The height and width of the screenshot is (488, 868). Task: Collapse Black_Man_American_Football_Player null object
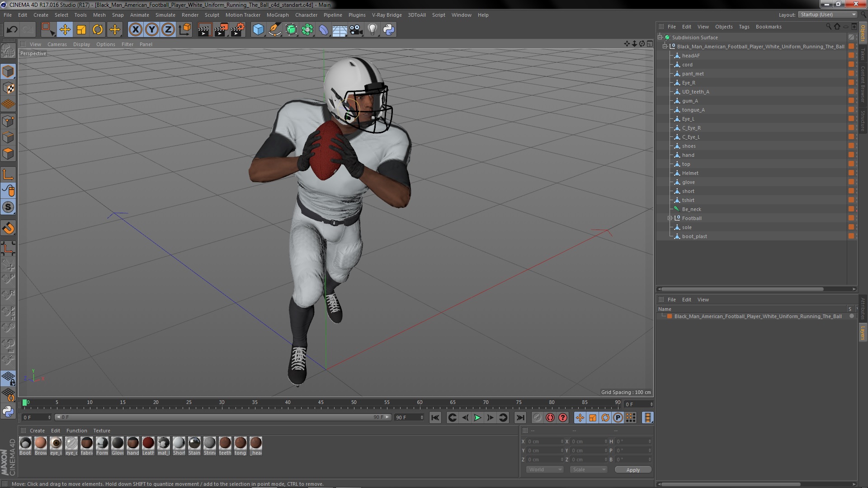pos(665,47)
